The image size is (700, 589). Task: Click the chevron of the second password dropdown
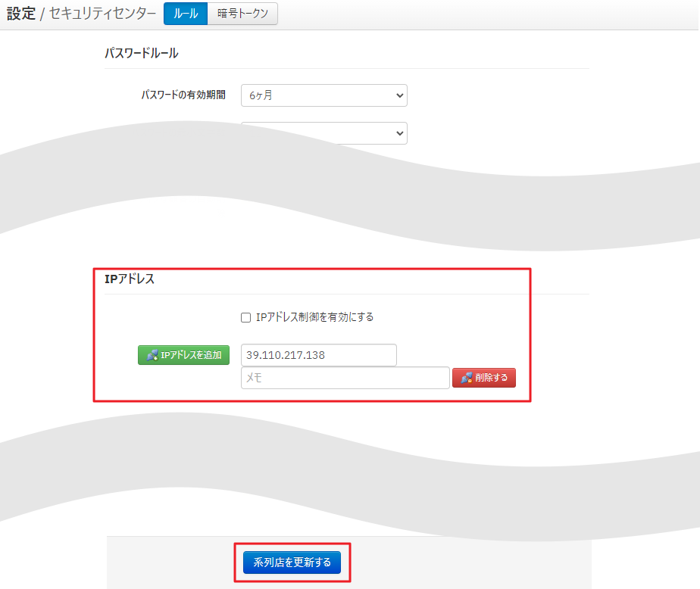pos(399,133)
